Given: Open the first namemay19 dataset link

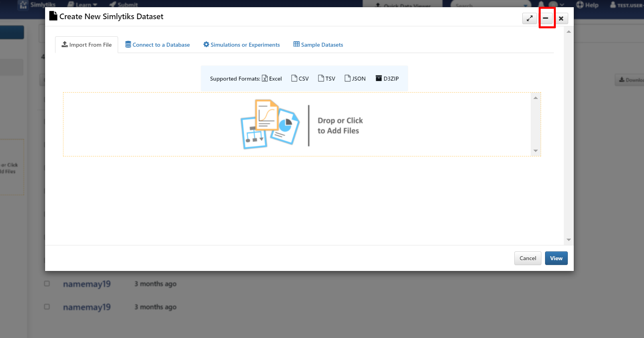Looking at the screenshot, I should [x=87, y=284].
